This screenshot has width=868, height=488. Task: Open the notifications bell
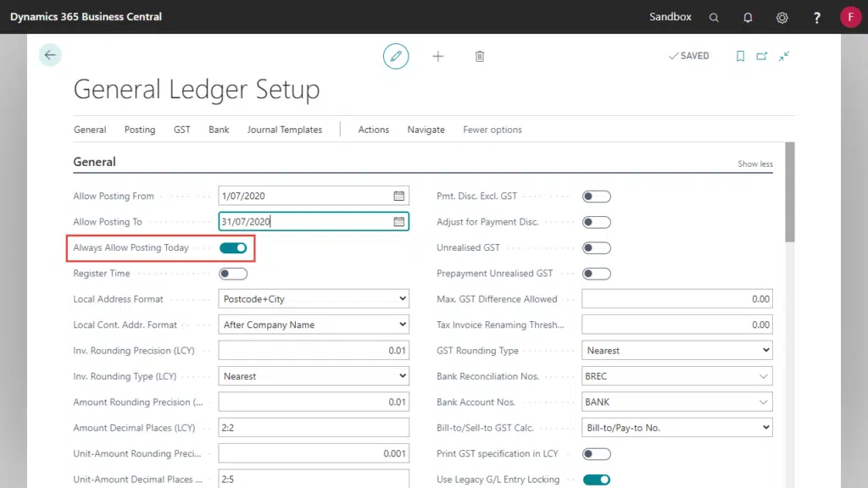coord(748,17)
